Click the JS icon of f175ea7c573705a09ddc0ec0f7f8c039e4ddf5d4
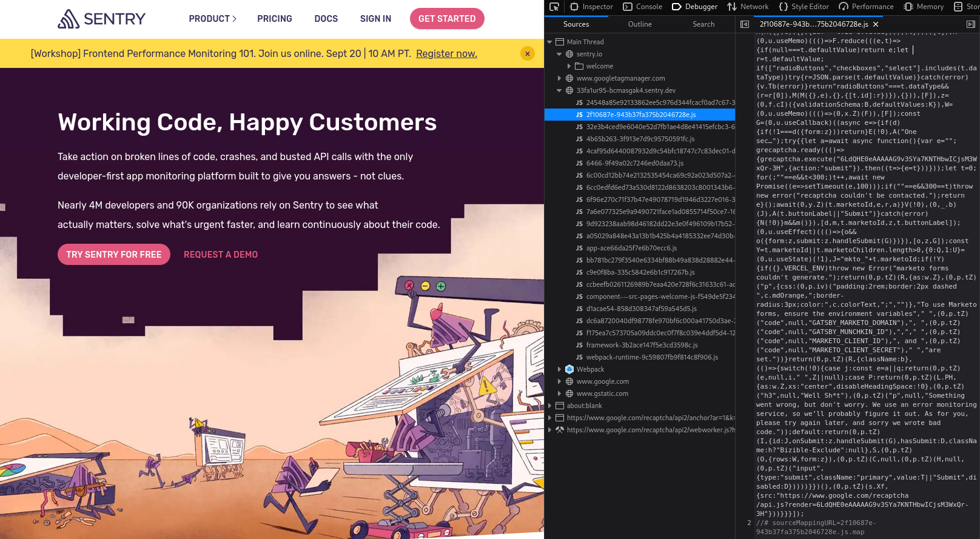980x539 pixels. pyautogui.click(x=579, y=333)
